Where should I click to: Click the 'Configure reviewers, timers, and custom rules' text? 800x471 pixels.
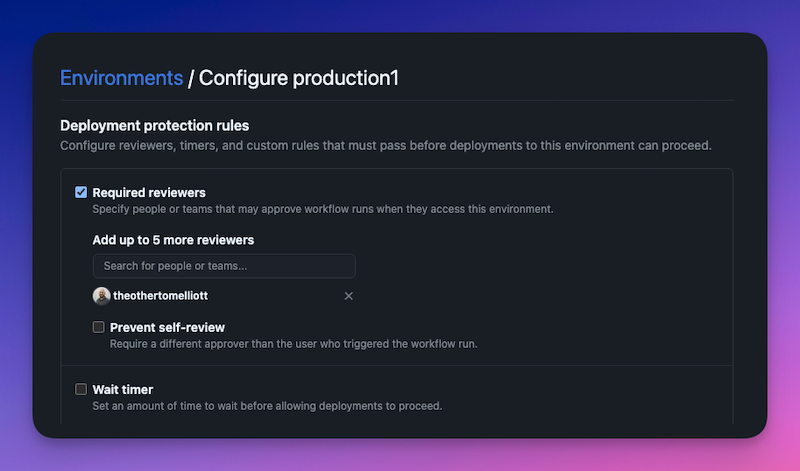click(x=385, y=146)
